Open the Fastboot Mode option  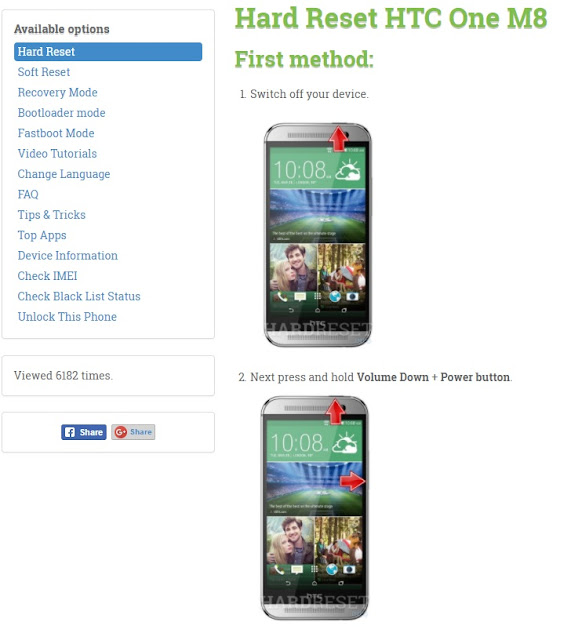(56, 133)
